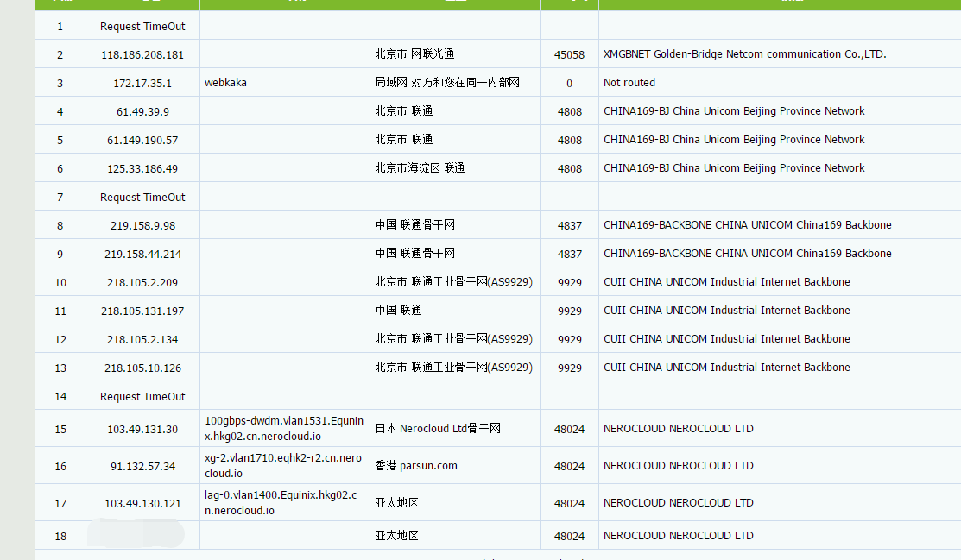This screenshot has width=961, height=560.
Task: Click Request TimeOut in row 1
Action: [142, 27]
